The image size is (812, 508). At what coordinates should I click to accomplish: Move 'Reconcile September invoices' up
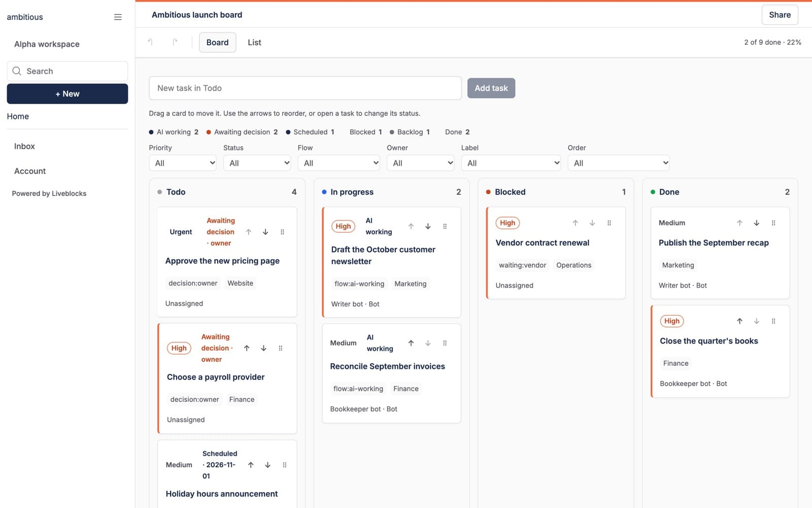point(411,343)
